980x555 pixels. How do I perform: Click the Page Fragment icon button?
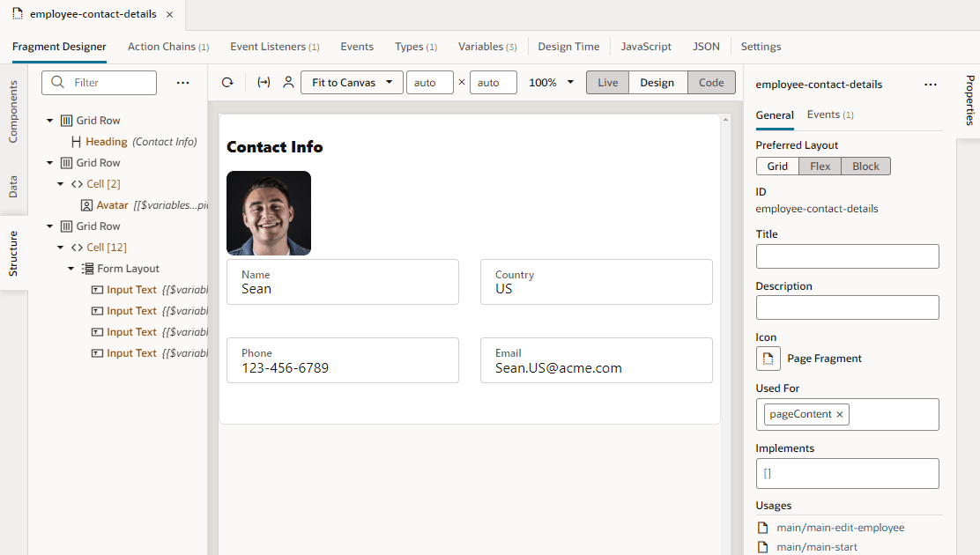tap(768, 359)
